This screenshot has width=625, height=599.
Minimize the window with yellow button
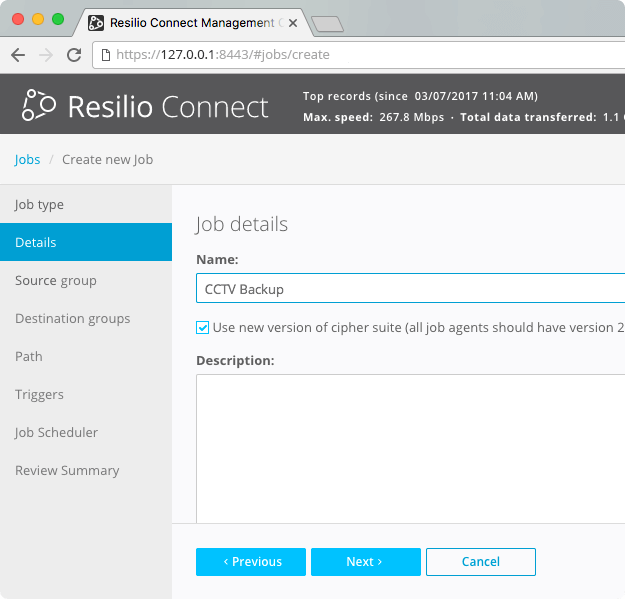(38, 19)
